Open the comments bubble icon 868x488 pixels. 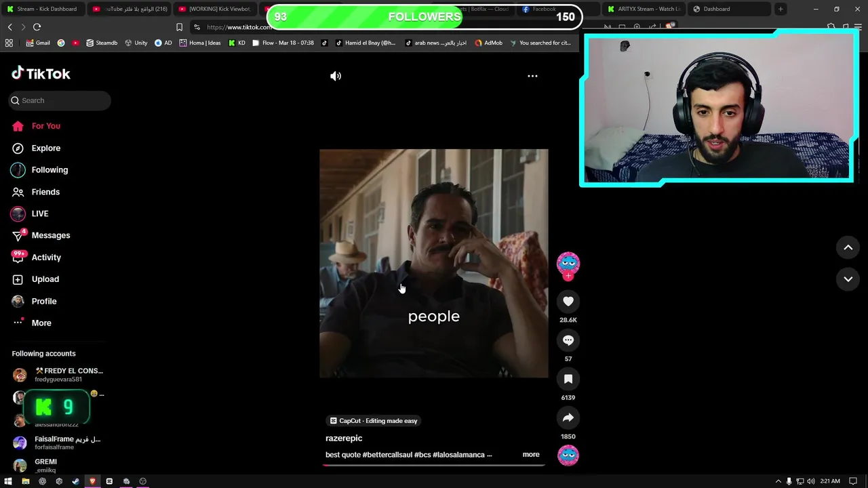(568, 340)
